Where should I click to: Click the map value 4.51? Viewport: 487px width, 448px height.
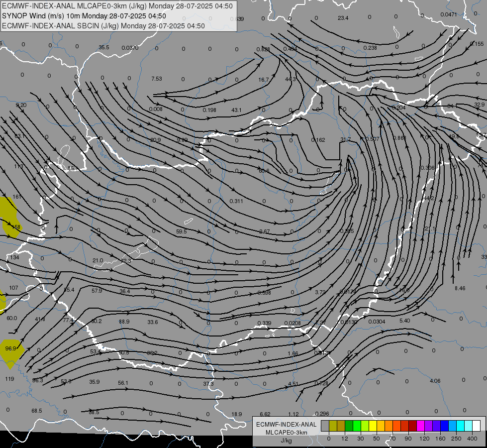[293, 384]
